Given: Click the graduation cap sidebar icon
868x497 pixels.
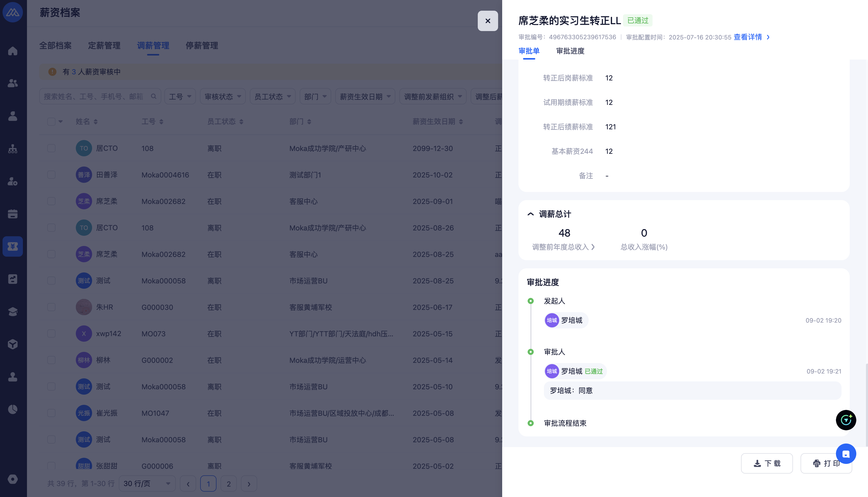Looking at the screenshot, I should tap(13, 312).
